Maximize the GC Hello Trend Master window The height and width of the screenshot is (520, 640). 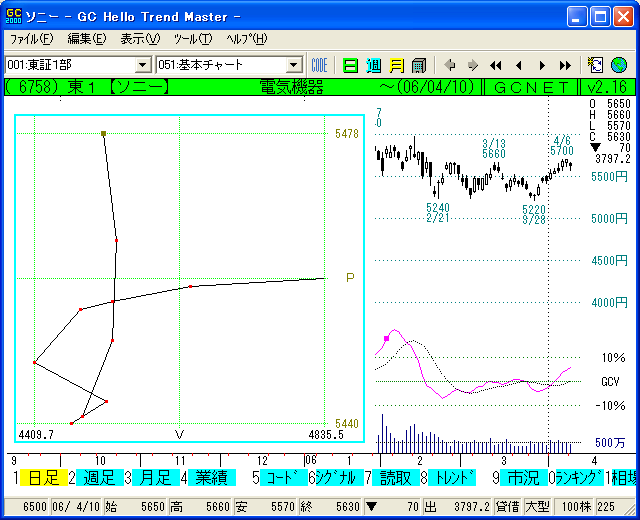600,17
